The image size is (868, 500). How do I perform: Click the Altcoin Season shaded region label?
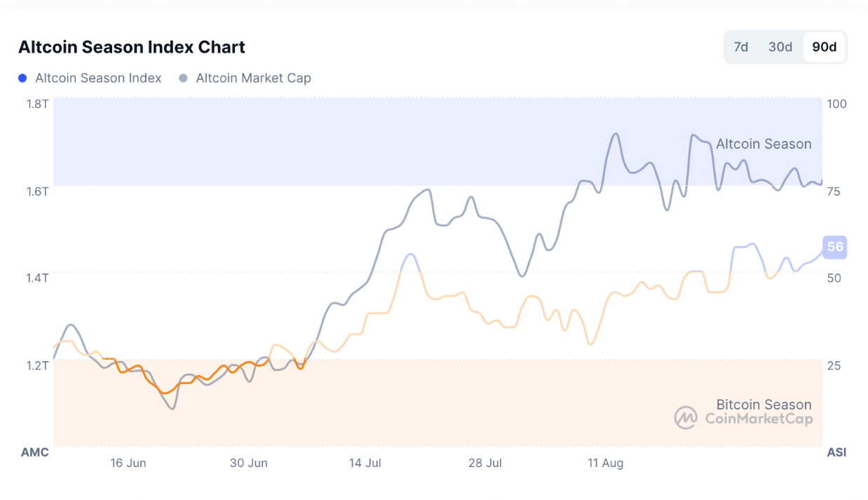coord(764,144)
